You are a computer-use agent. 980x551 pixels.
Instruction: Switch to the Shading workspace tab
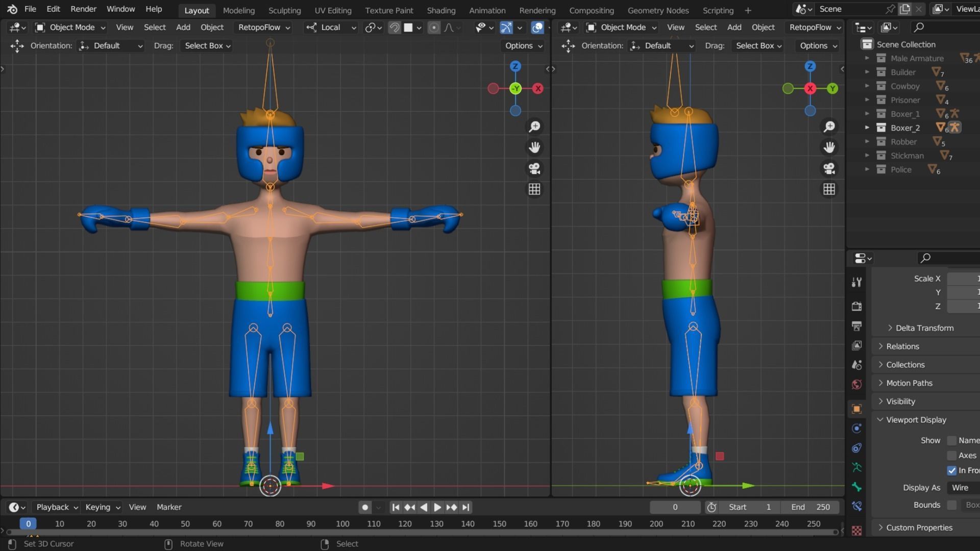pyautogui.click(x=441, y=10)
